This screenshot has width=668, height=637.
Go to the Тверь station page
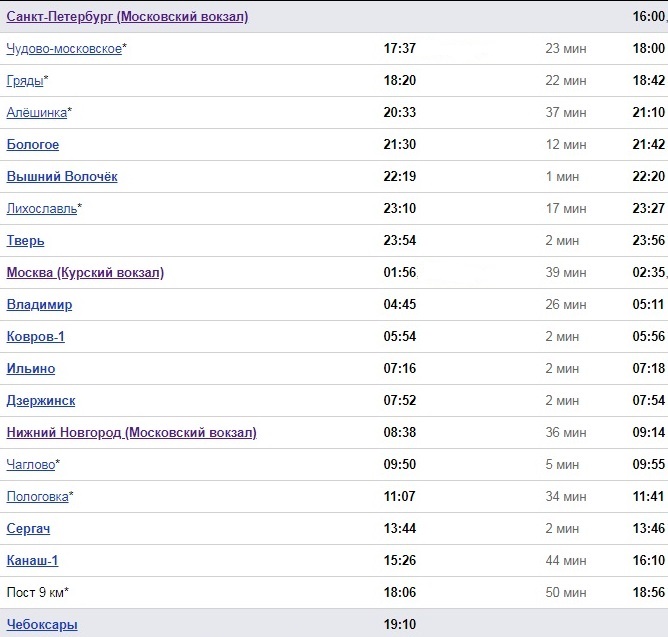click(x=25, y=241)
